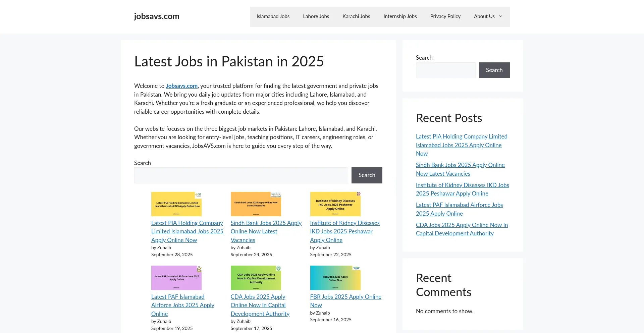Select the purple PAF Airforce Jobs thumbnail

tap(176, 278)
